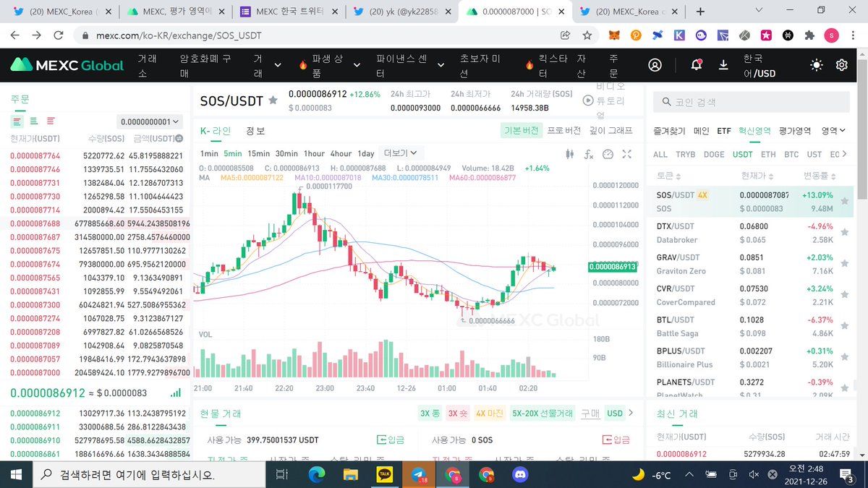
Task: Switch to K-라인 chart tab
Action: [216, 131]
